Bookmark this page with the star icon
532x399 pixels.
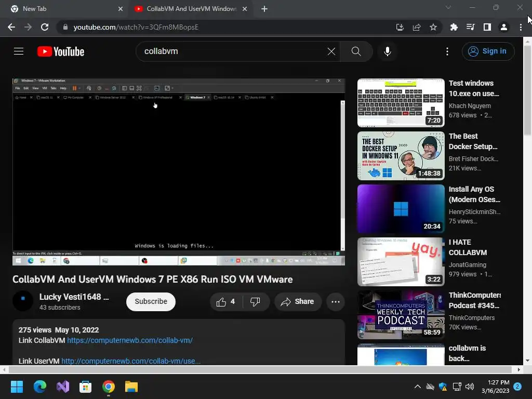coord(433,27)
